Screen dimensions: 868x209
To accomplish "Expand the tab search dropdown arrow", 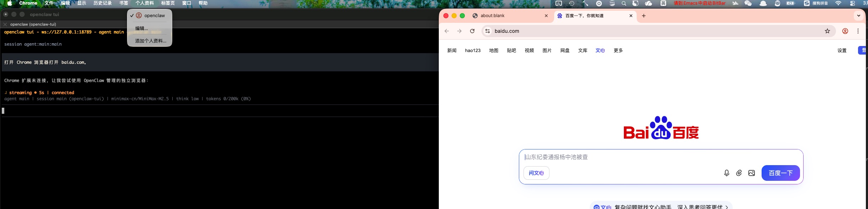I will [x=858, y=16].
